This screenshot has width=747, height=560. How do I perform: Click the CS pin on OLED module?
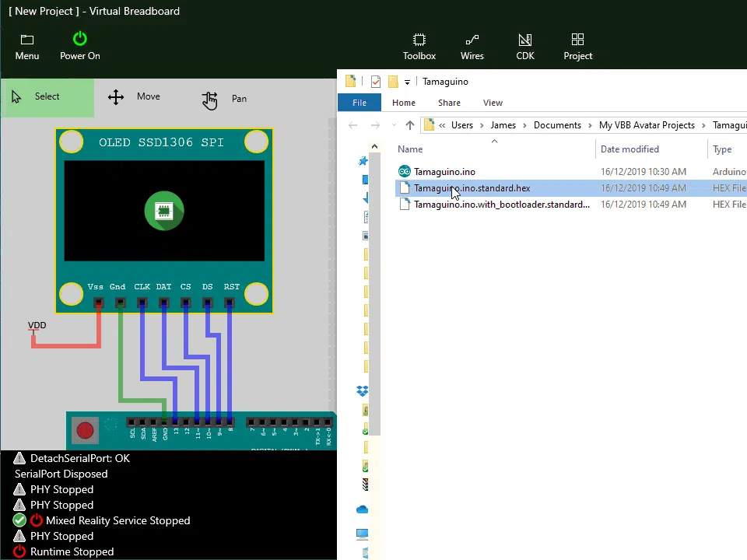pos(186,302)
